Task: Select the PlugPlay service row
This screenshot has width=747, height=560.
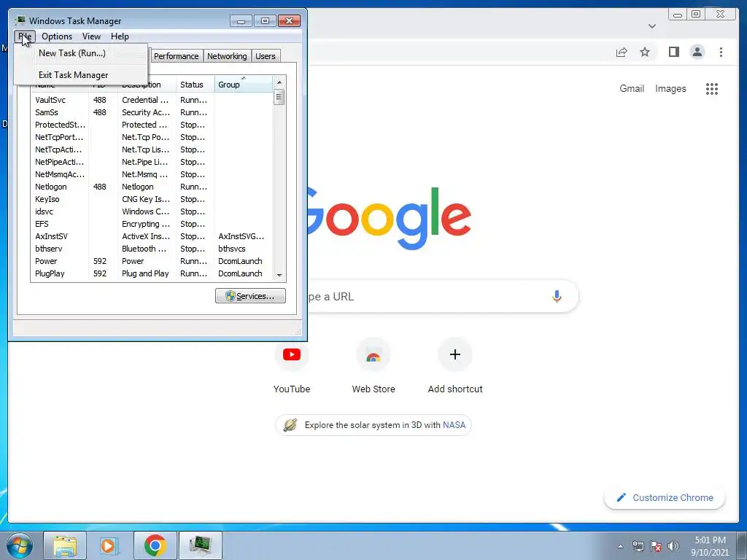Action: (152, 273)
